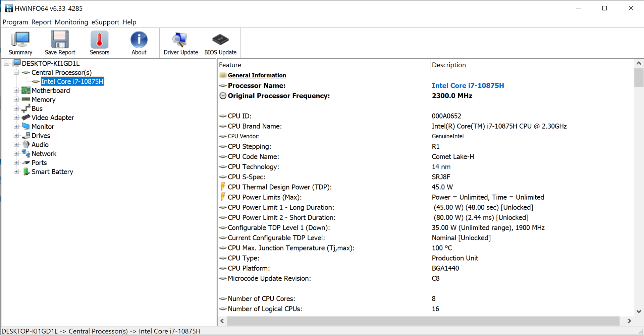Expand the Drives tree node

(16, 136)
